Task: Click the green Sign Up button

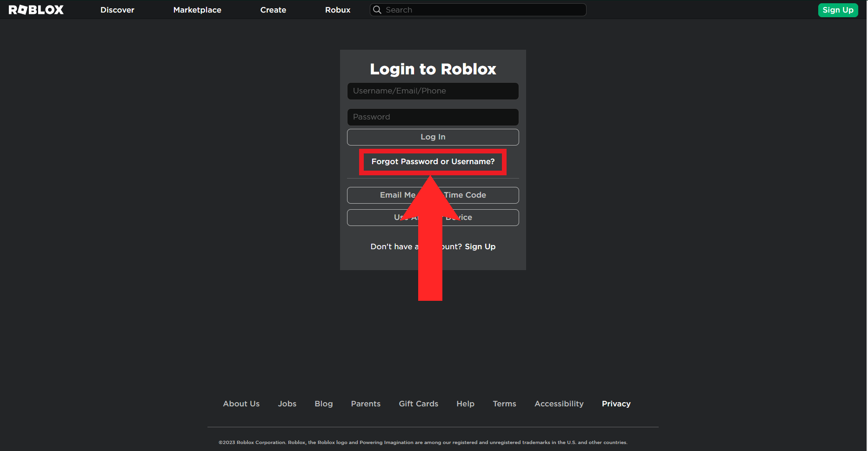Action: point(838,10)
